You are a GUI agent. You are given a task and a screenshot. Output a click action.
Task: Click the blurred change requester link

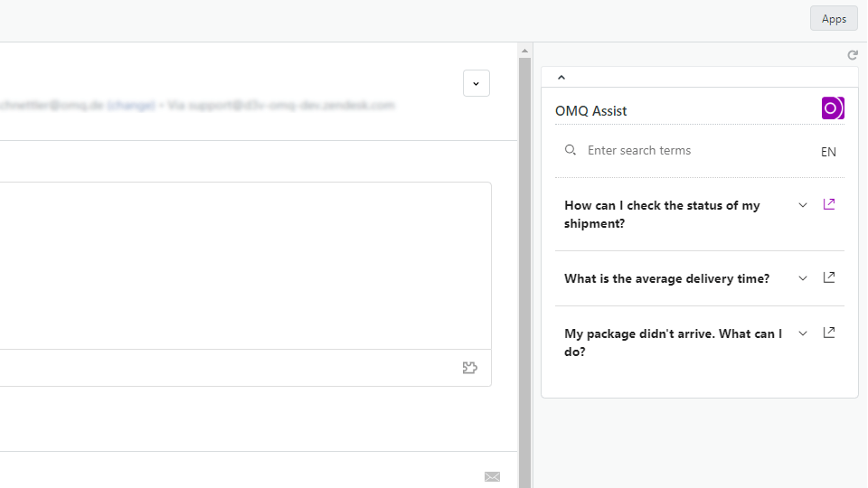(131, 105)
